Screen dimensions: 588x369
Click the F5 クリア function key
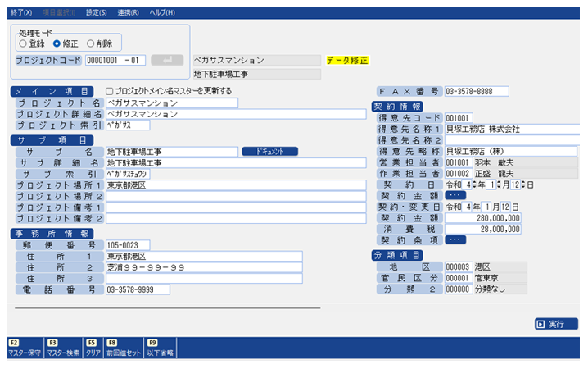[x=93, y=348]
